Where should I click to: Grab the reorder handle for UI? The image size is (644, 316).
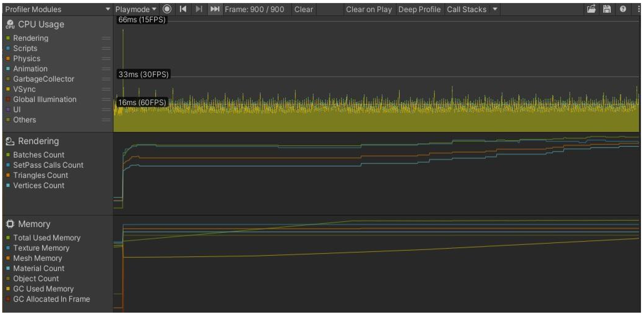(x=106, y=110)
